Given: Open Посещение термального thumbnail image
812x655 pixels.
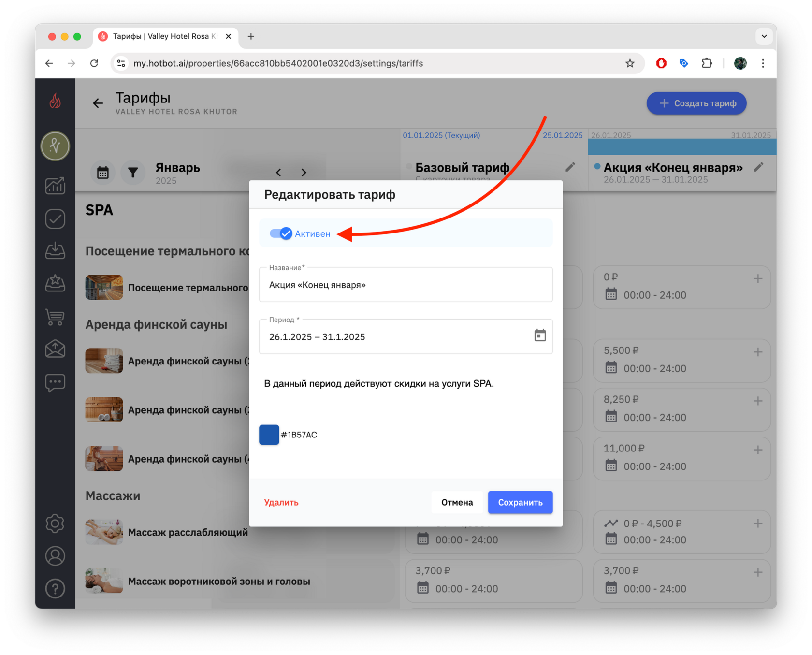Looking at the screenshot, I should (x=104, y=288).
